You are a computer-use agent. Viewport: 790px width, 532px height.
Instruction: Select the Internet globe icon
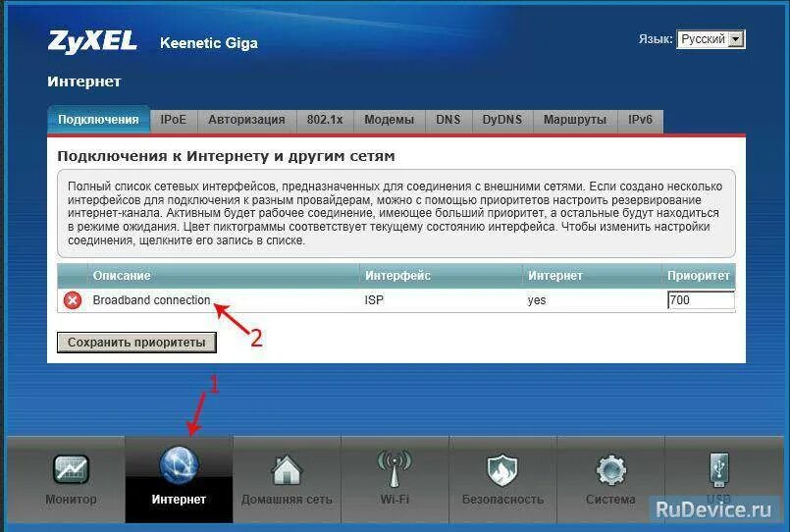(179, 465)
